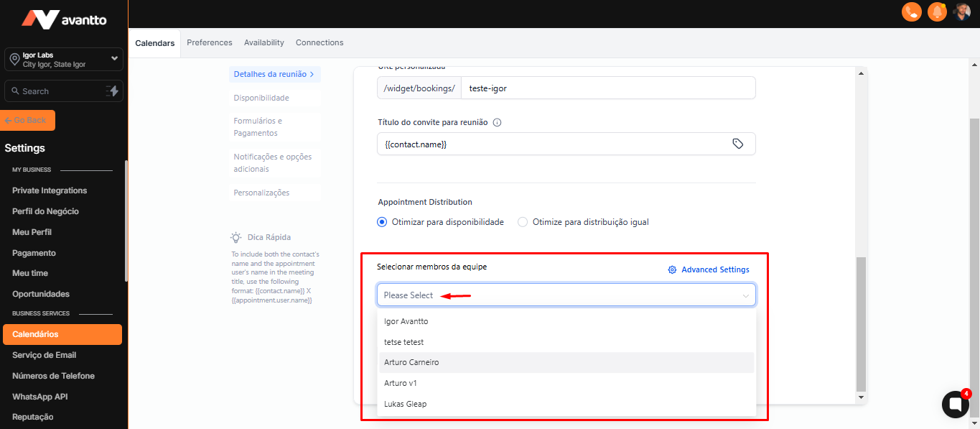Click the orange phone call icon
This screenshot has width=980, height=429.
pyautogui.click(x=911, y=11)
